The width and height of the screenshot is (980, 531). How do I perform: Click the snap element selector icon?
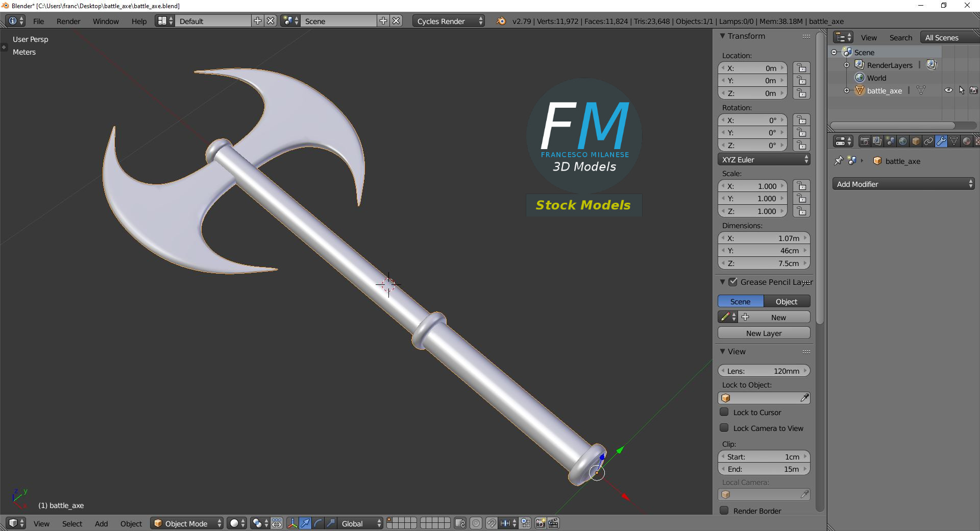point(508,523)
